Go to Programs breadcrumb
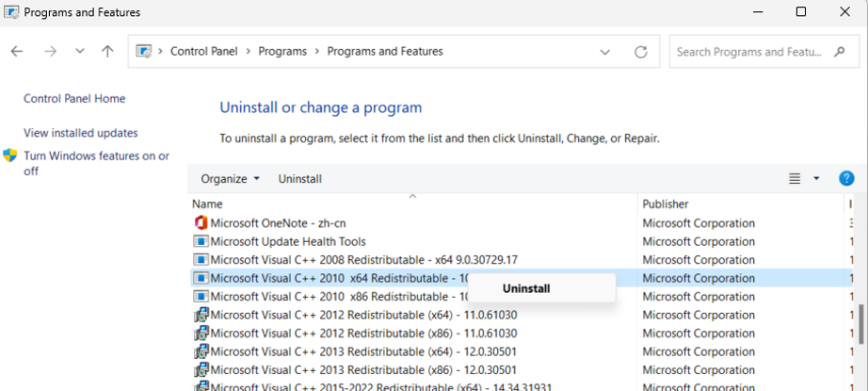 (x=282, y=52)
